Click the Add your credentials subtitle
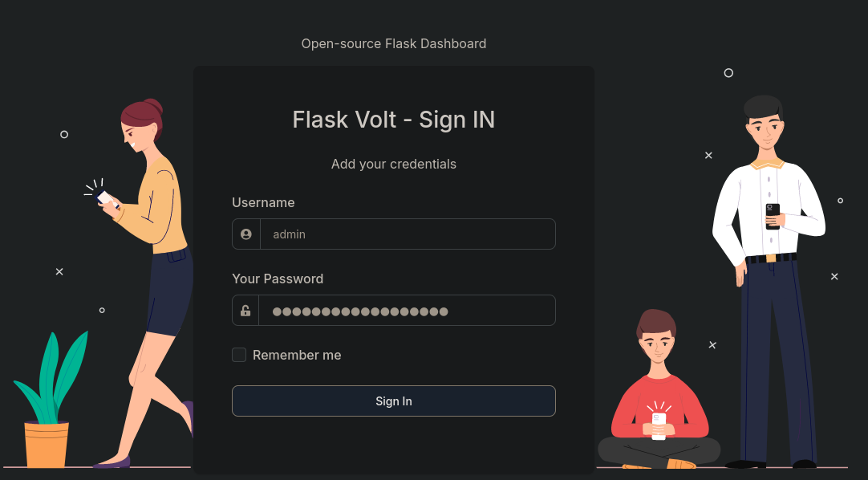868x480 pixels. (394, 164)
